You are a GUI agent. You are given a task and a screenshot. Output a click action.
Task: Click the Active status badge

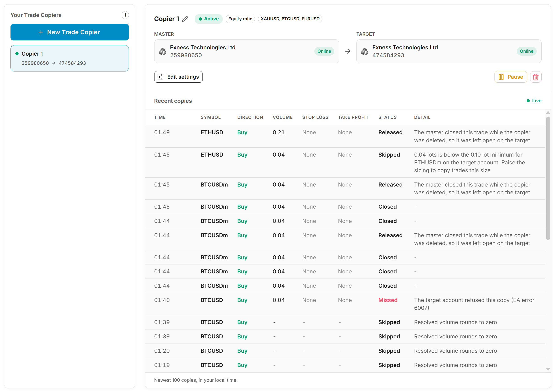(x=208, y=19)
